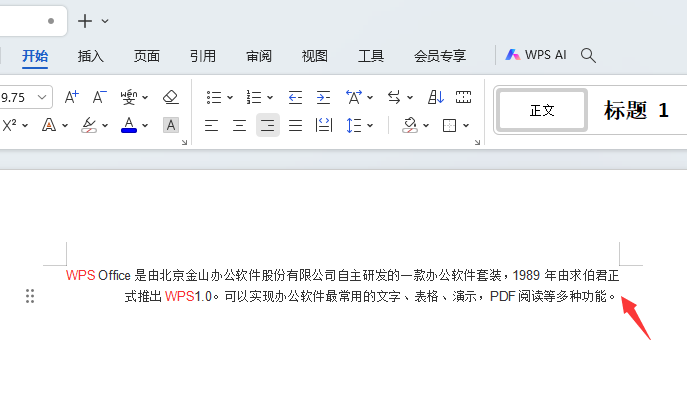Expand the superscript dropdown arrow

click(25, 126)
